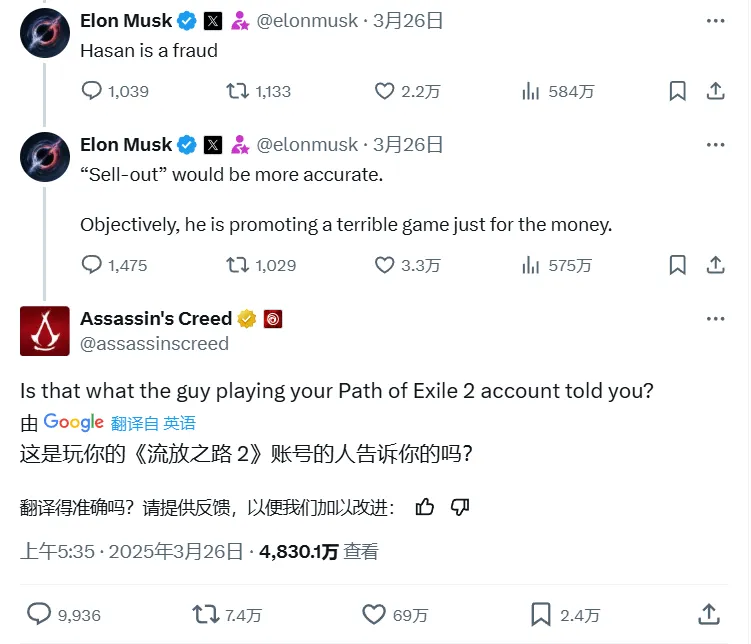Bookmark the "Hasan is a fraud" tweet
Screen dimensions: 751x644
(677, 90)
